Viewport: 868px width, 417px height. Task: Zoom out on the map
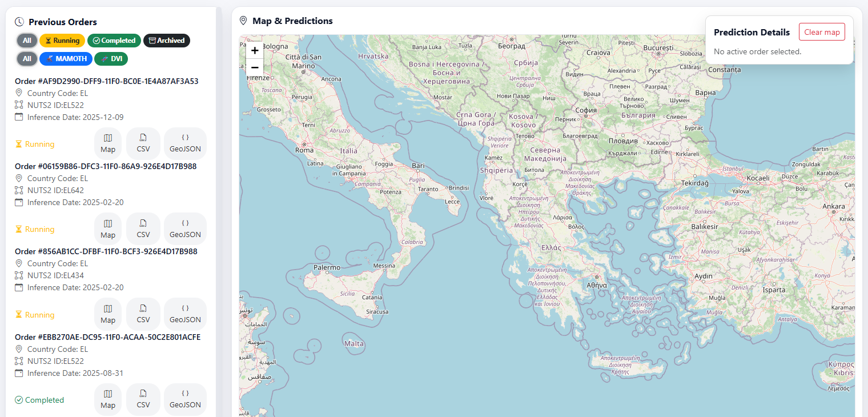[255, 67]
